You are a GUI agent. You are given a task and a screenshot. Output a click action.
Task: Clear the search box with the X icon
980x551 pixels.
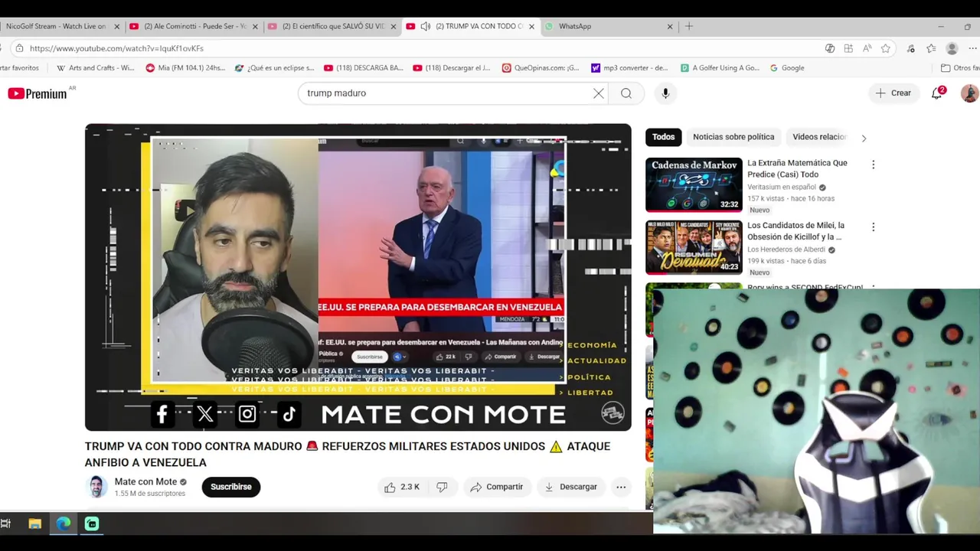pos(599,93)
